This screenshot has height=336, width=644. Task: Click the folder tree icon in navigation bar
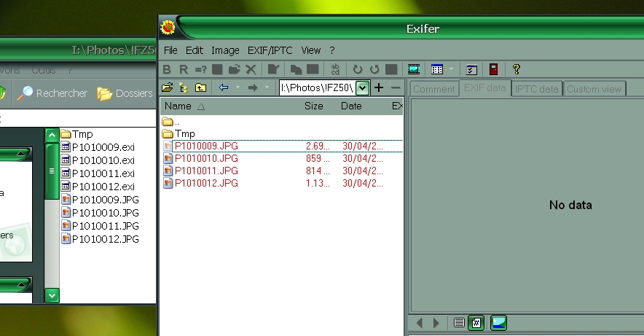click(183, 87)
